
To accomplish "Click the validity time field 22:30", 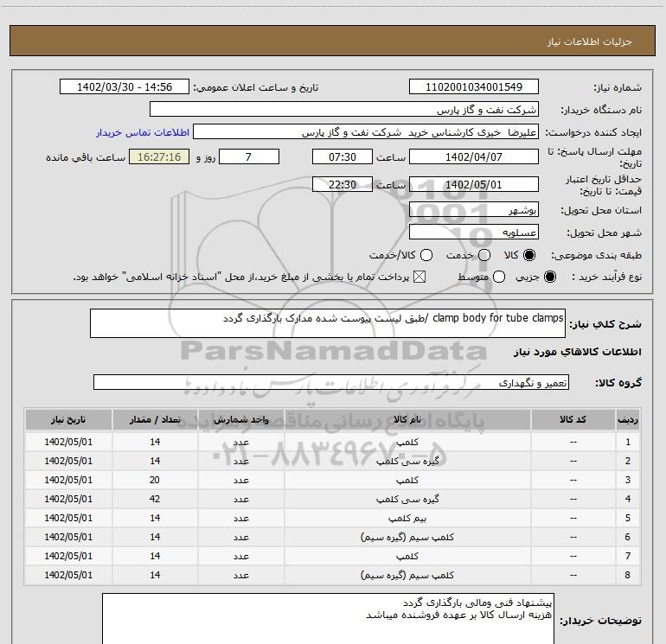I will click(343, 185).
